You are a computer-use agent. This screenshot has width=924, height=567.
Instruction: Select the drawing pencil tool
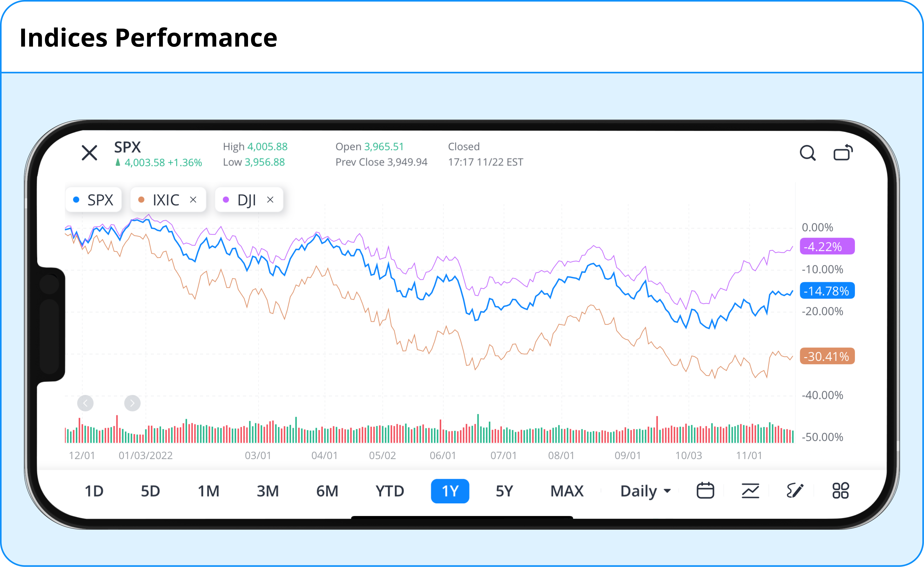(795, 491)
